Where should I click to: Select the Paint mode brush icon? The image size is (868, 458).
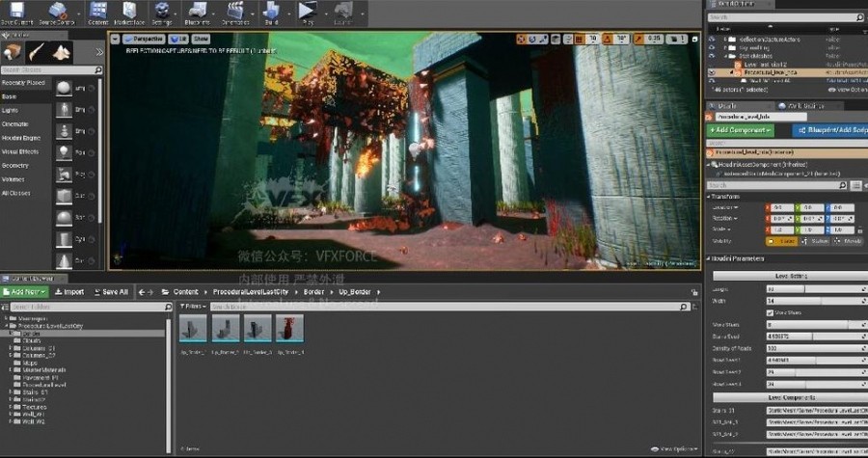[37, 52]
